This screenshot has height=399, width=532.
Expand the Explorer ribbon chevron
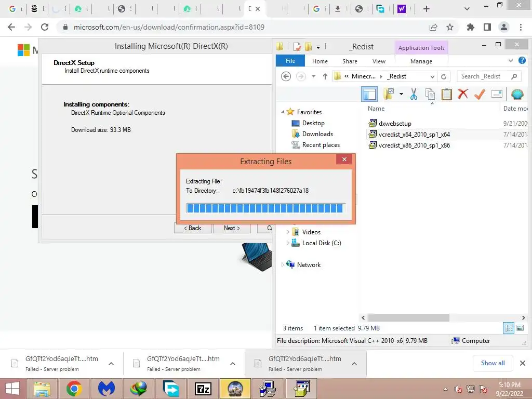click(510, 60)
